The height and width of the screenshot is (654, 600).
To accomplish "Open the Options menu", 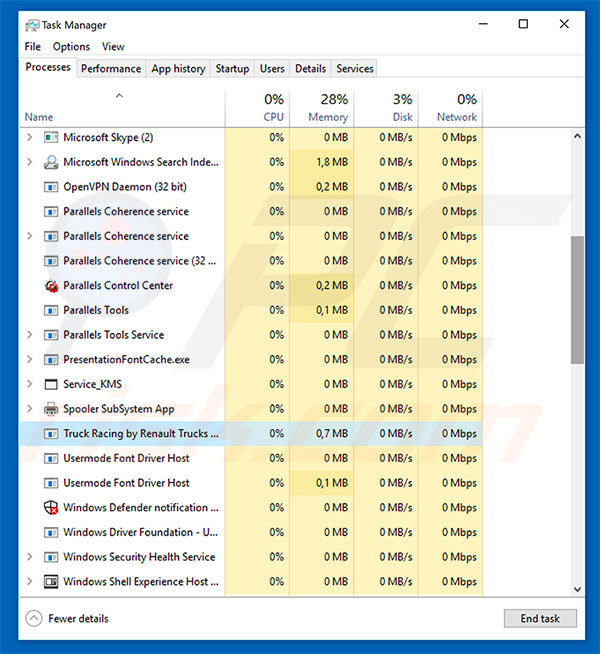I will pos(71,47).
